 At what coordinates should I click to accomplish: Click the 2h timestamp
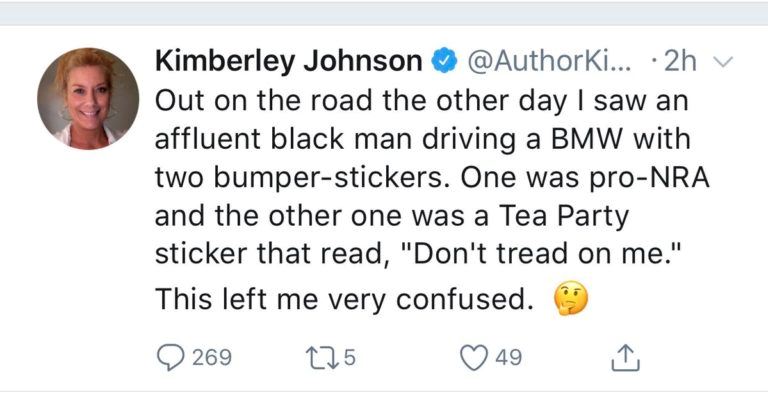(x=681, y=61)
